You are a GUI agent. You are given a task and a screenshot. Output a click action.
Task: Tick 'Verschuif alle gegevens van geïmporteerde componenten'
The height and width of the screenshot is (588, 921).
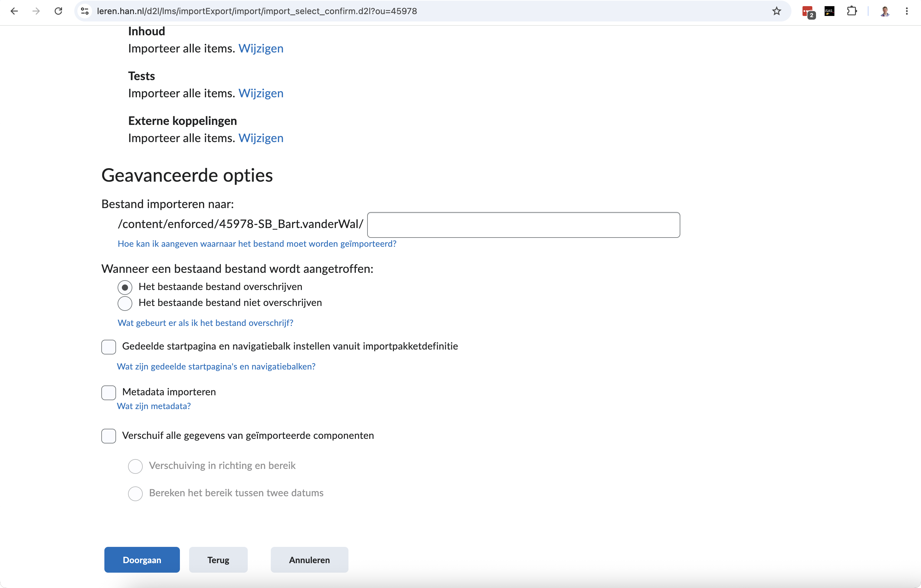click(x=109, y=436)
